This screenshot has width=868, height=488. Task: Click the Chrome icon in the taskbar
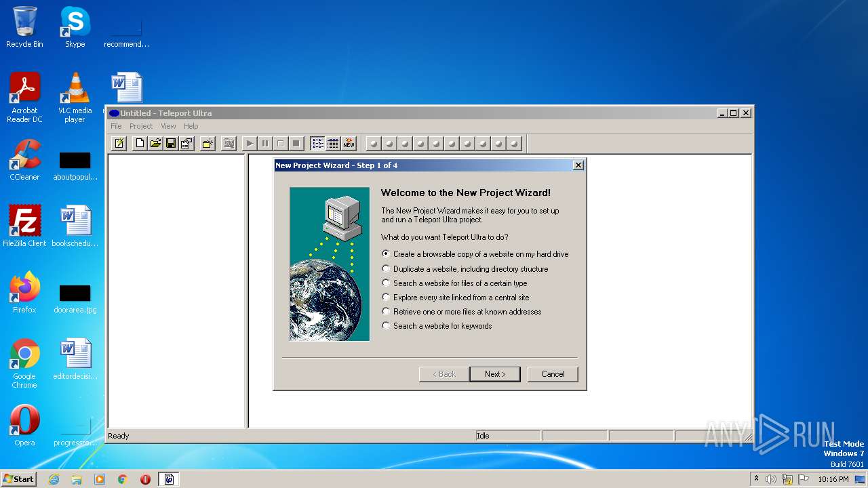pos(123,479)
